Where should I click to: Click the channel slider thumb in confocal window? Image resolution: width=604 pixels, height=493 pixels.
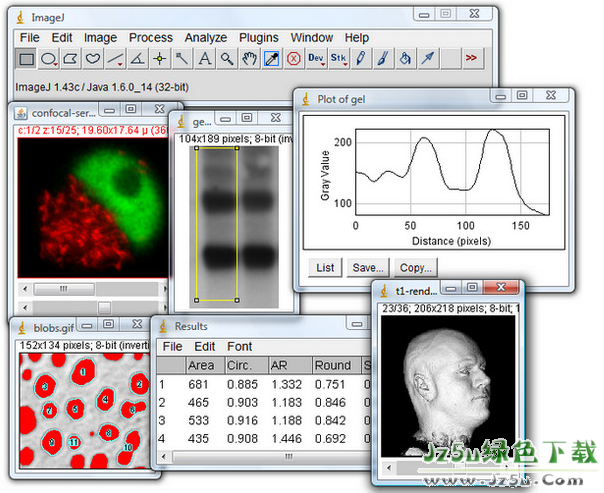tap(64, 288)
